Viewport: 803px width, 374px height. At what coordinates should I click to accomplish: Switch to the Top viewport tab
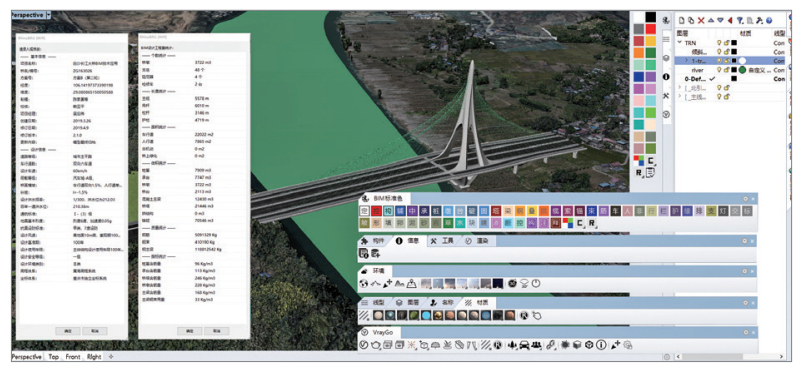[53, 357]
